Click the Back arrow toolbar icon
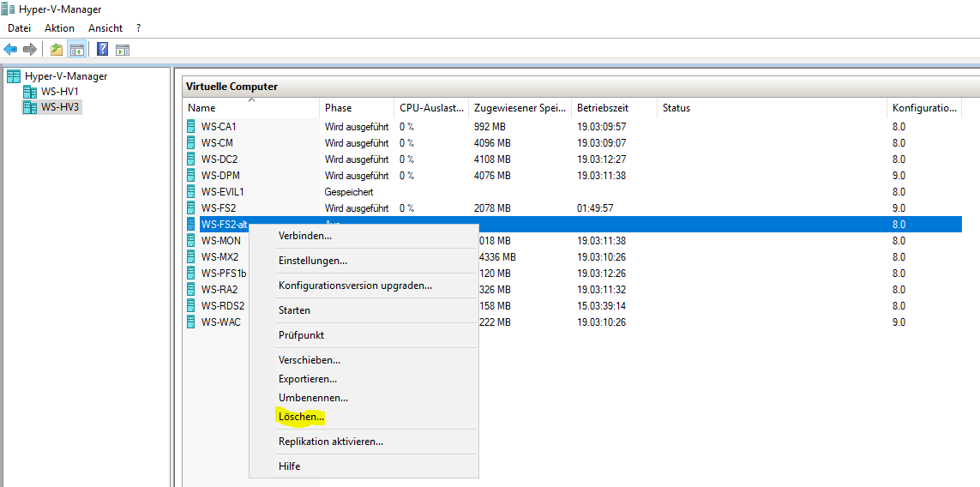Image resolution: width=980 pixels, height=487 pixels. coord(10,49)
